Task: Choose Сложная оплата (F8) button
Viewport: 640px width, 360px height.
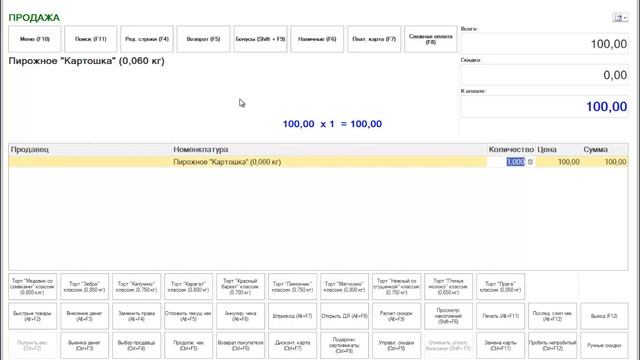Action: coord(431,39)
